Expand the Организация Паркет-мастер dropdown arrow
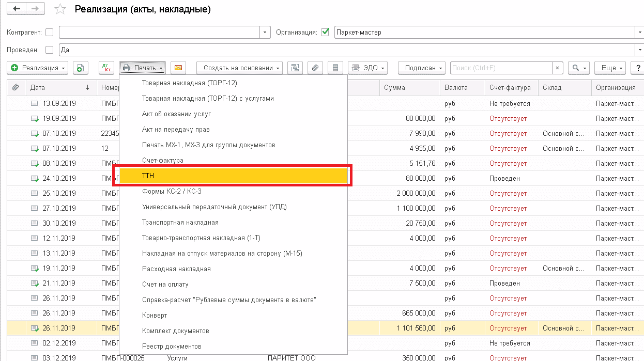644x361 pixels. point(639,32)
